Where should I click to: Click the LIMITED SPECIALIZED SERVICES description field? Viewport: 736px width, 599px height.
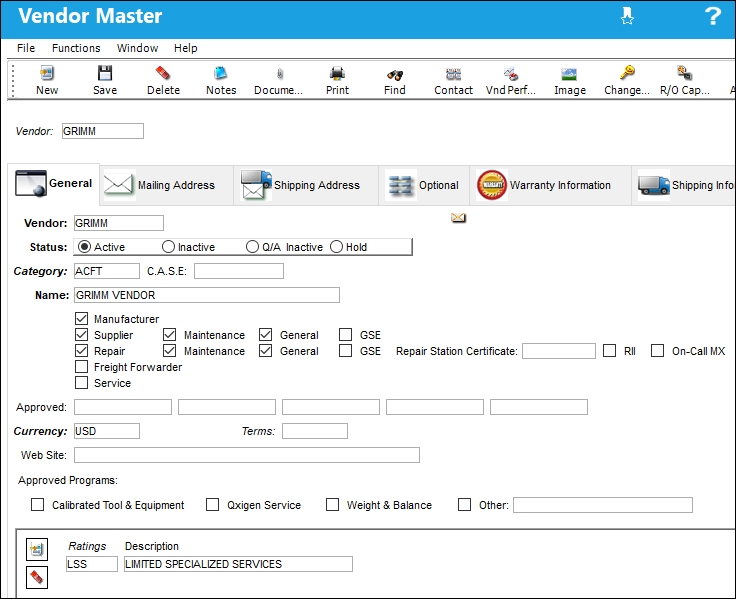238,564
